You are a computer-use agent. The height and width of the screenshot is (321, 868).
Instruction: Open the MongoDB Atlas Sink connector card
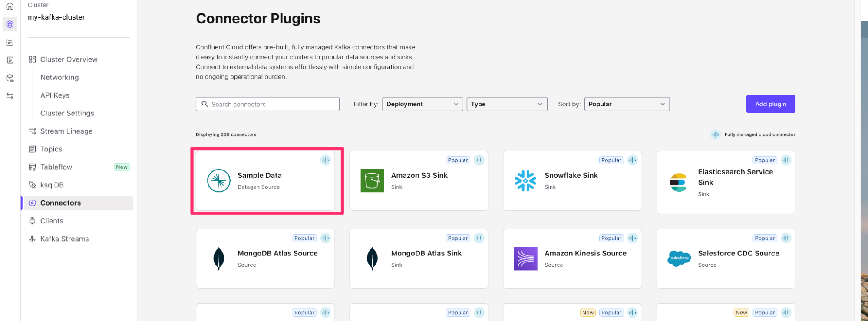coord(419,259)
